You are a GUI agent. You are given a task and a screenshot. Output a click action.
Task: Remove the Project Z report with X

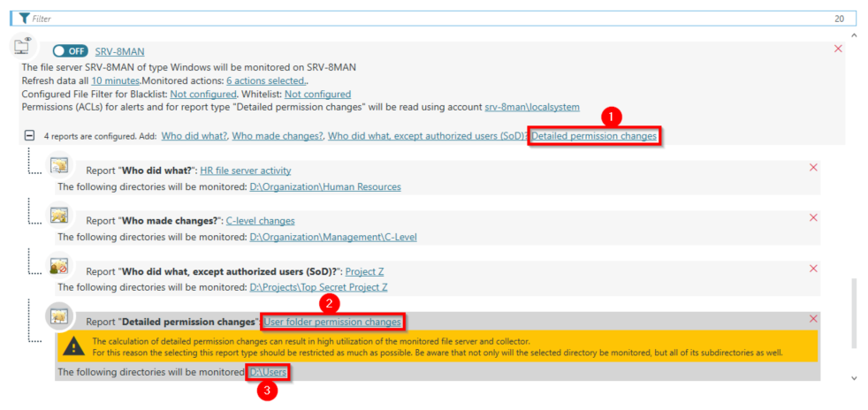[x=813, y=268]
